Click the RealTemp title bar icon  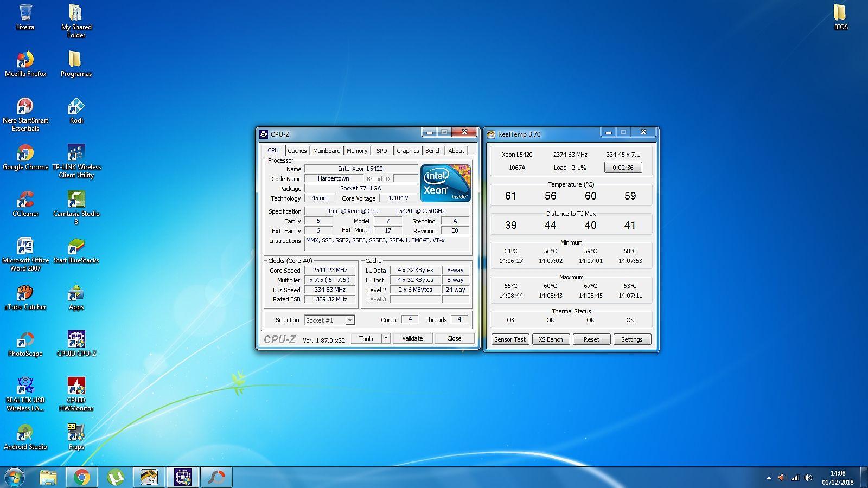[x=491, y=134]
